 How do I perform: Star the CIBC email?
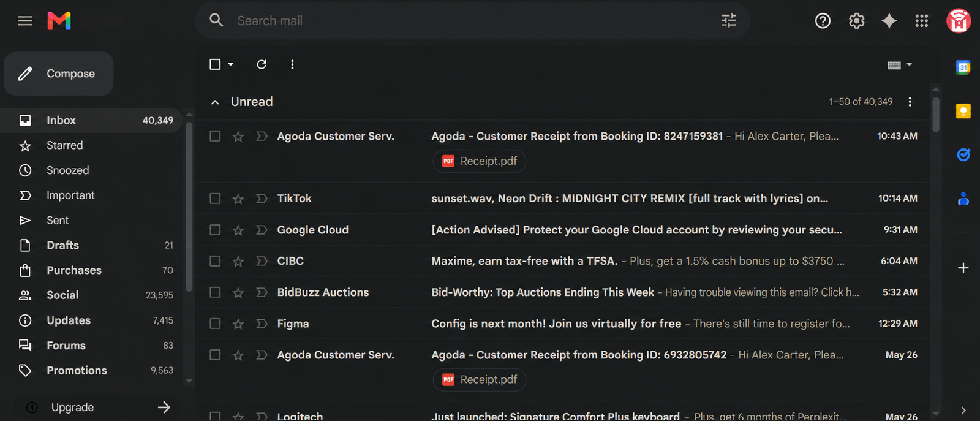(x=238, y=261)
